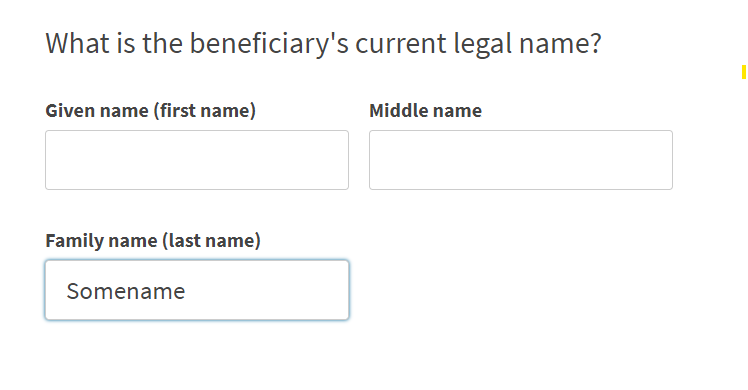Click the word 'name' in Middle name label
Viewport: 748px width, 390px height.
(457, 111)
